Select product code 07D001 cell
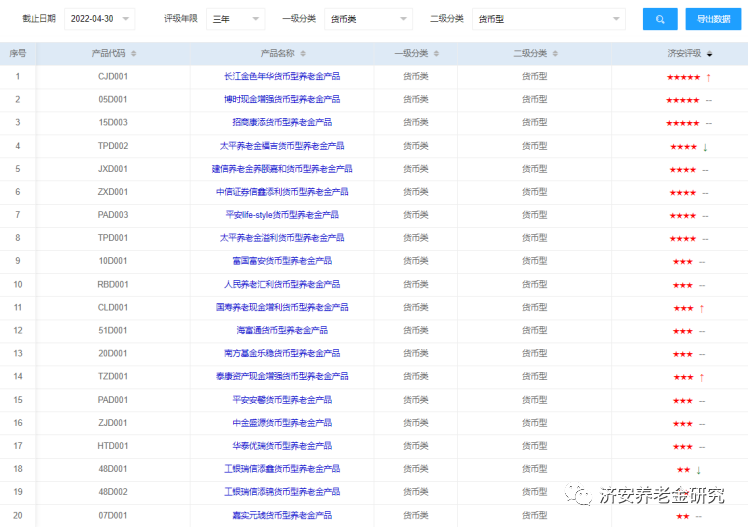This screenshot has height=527, width=748. (x=113, y=515)
